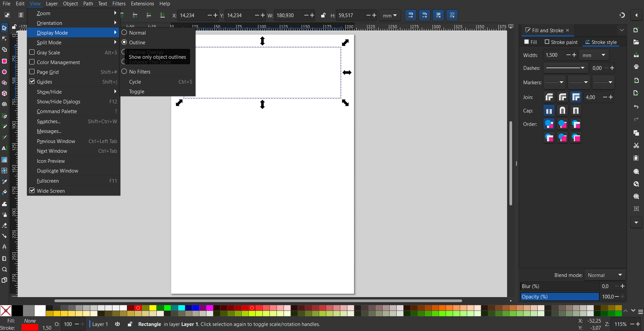The width and height of the screenshot is (644, 331).
Task: Enable the Gray Scale checkbox
Action: coord(32,52)
